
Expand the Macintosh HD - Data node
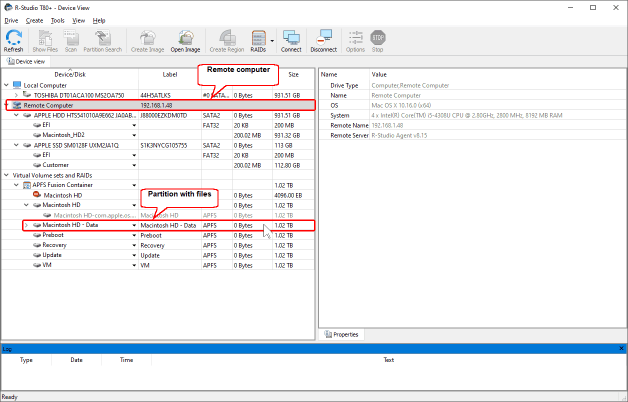(26, 225)
